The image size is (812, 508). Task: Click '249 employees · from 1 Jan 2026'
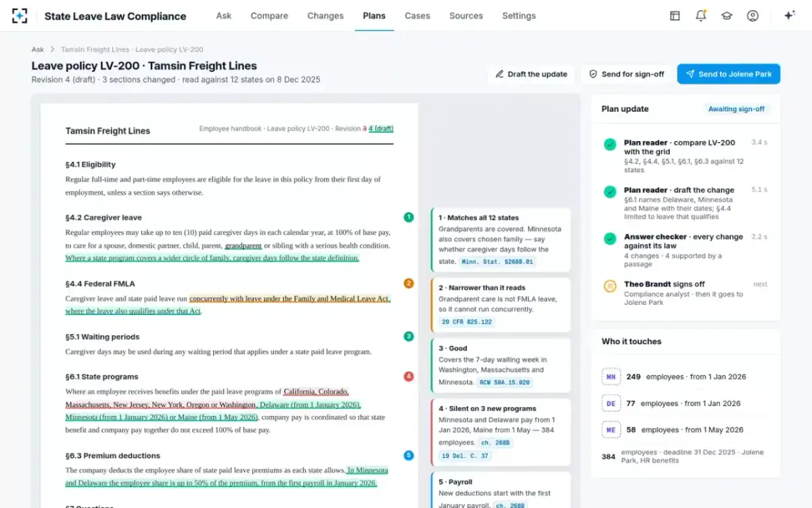coord(686,377)
